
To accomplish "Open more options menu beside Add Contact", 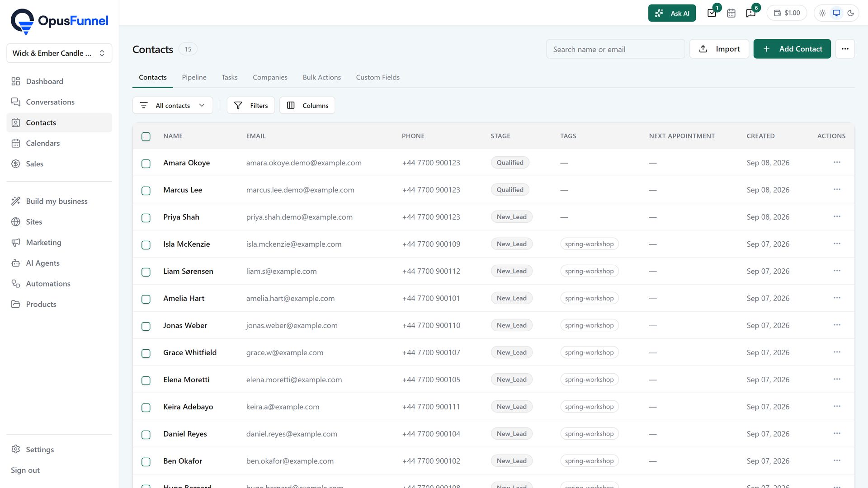I will 845,49.
